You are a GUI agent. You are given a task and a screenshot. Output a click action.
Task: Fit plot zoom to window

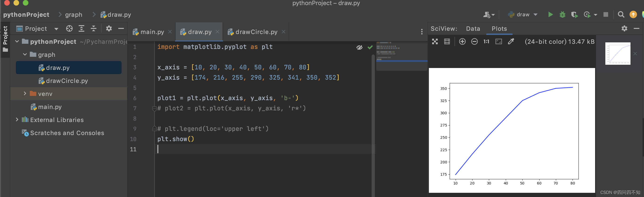tap(498, 41)
